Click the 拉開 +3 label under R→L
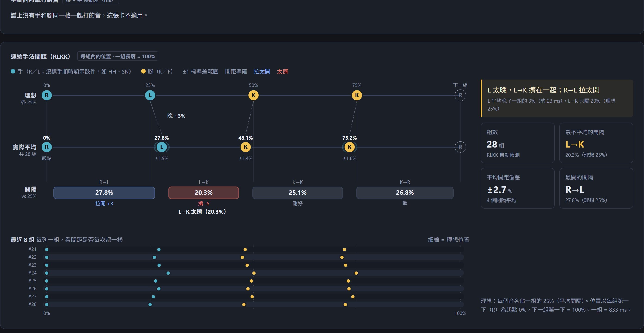Image resolution: width=644 pixels, height=333 pixels. [104, 203]
